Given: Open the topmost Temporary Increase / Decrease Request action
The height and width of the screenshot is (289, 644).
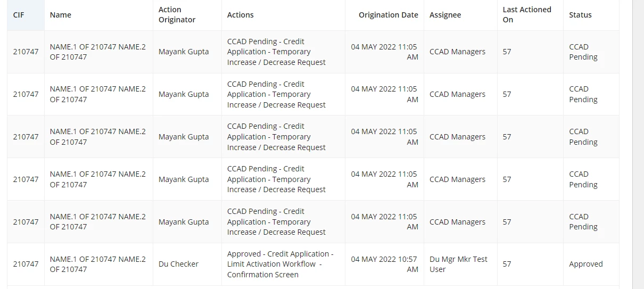Looking at the screenshot, I should (x=276, y=52).
